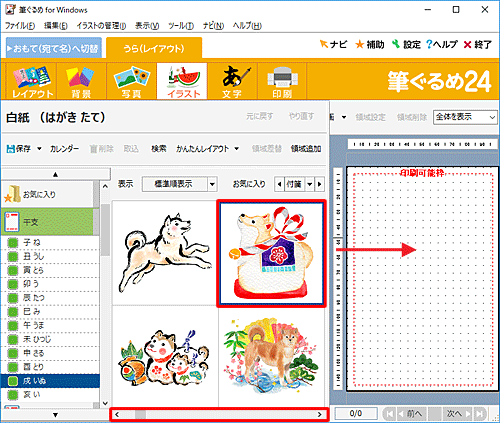
Task: Select the Shiba dog with fan thumbnail
Action: point(271,357)
